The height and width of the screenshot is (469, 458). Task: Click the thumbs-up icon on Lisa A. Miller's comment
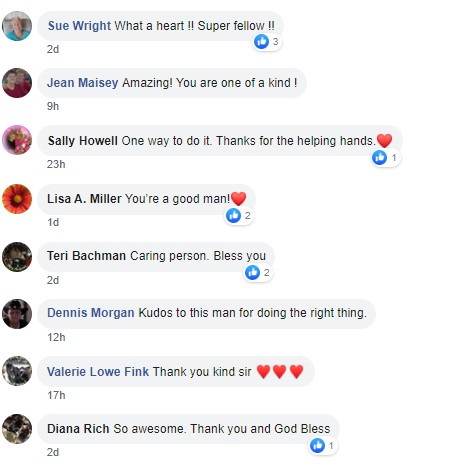[233, 215]
